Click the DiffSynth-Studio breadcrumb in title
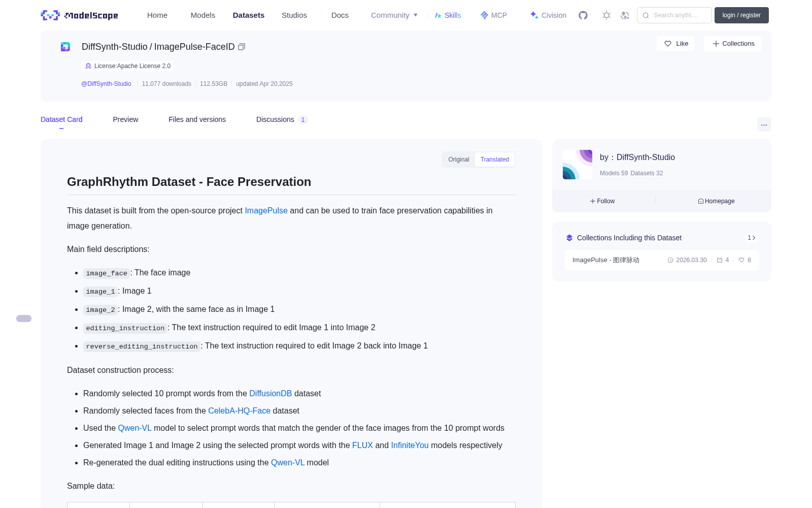This screenshot has height=508, width=812. click(x=115, y=47)
